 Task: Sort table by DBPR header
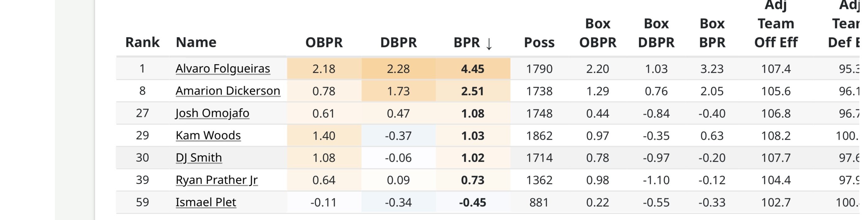398,42
